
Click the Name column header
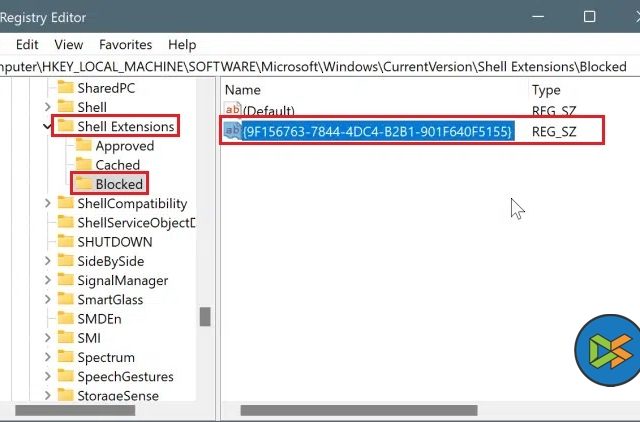tap(242, 89)
